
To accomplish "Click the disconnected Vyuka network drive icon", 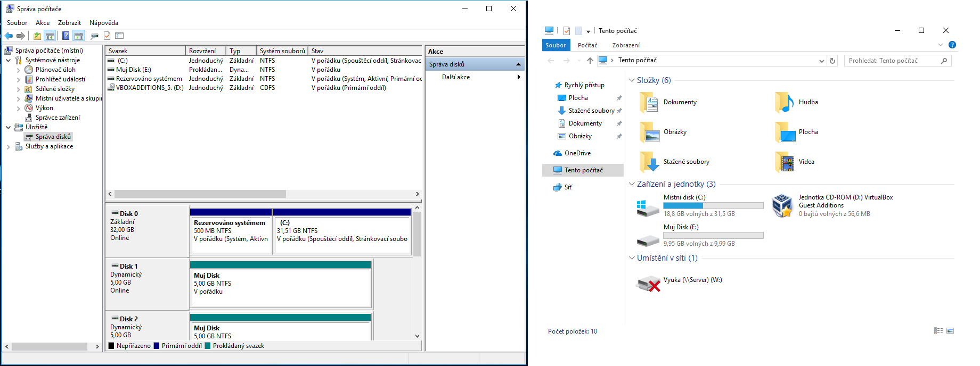I will pos(648,284).
